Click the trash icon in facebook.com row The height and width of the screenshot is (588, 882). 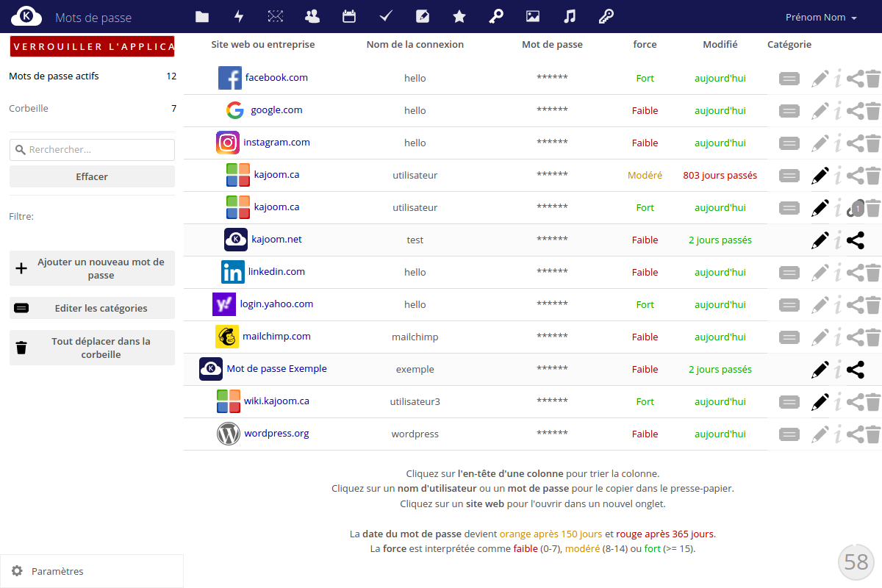(872, 78)
